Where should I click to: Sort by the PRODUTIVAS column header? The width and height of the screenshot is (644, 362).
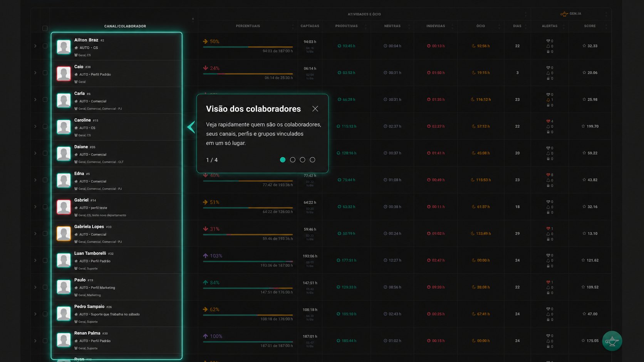346,26
